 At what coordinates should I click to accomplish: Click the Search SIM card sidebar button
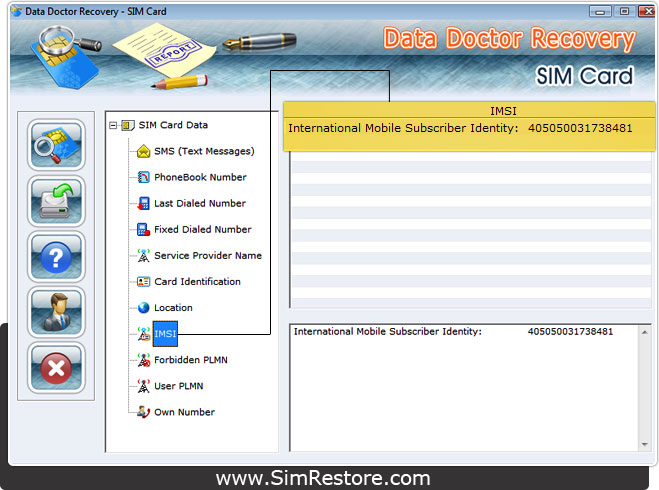click(x=56, y=145)
